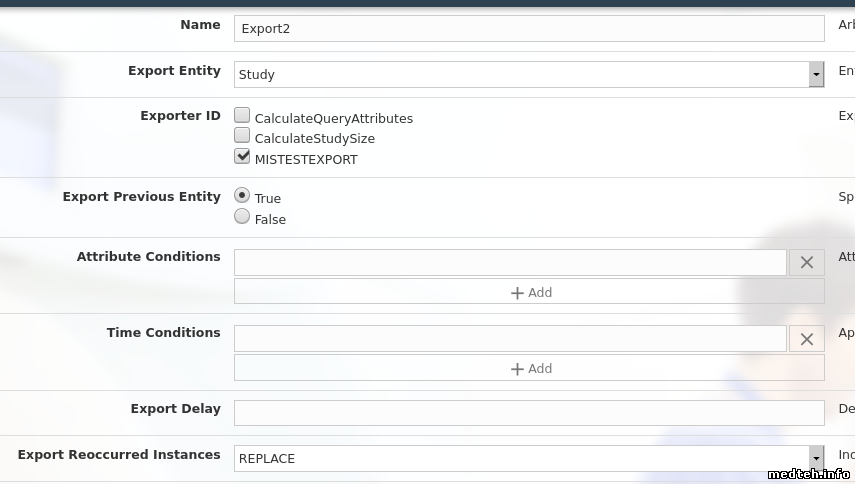Check the CalculateStudySize exporter option
Viewport: 855px width, 484px height.
242,136
